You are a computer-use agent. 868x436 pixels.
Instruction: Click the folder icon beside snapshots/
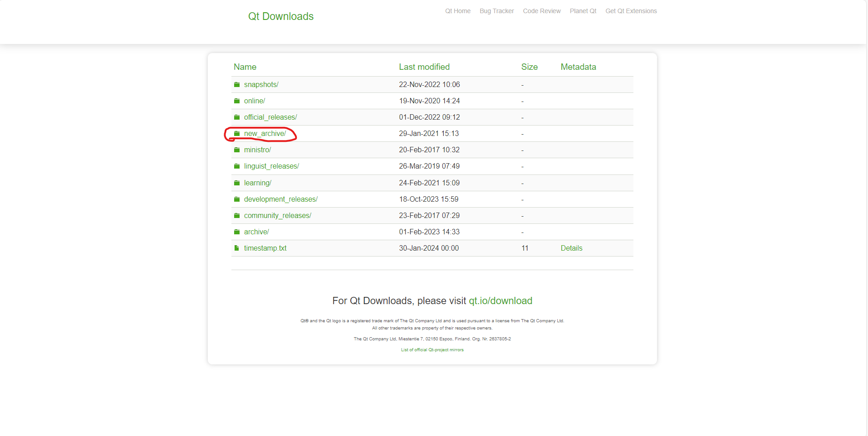[237, 85]
